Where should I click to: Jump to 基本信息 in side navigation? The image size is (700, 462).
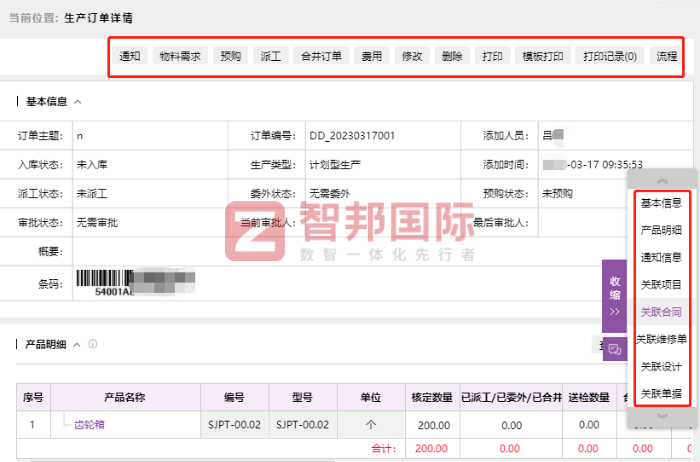(661, 203)
